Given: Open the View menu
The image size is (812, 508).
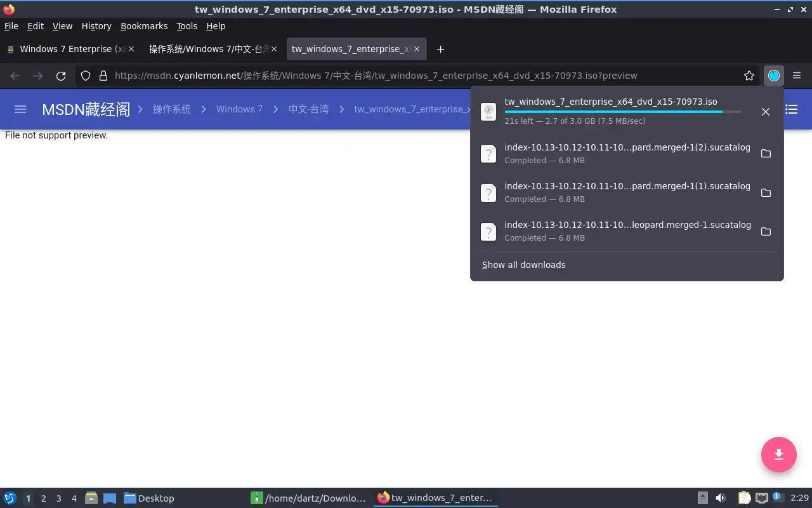Looking at the screenshot, I should 62,26.
